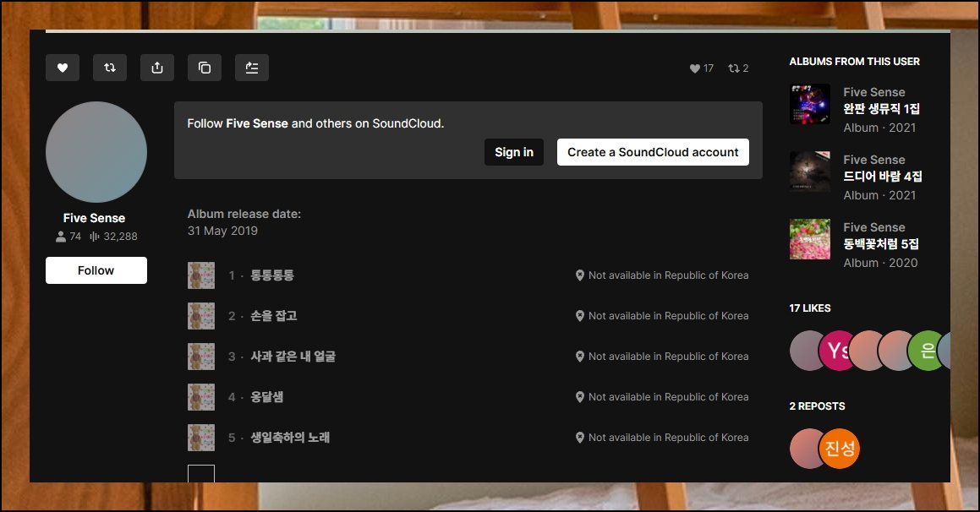Click cover art of 드디어 바람 4집

pyautogui.click(x=810, y=171)
